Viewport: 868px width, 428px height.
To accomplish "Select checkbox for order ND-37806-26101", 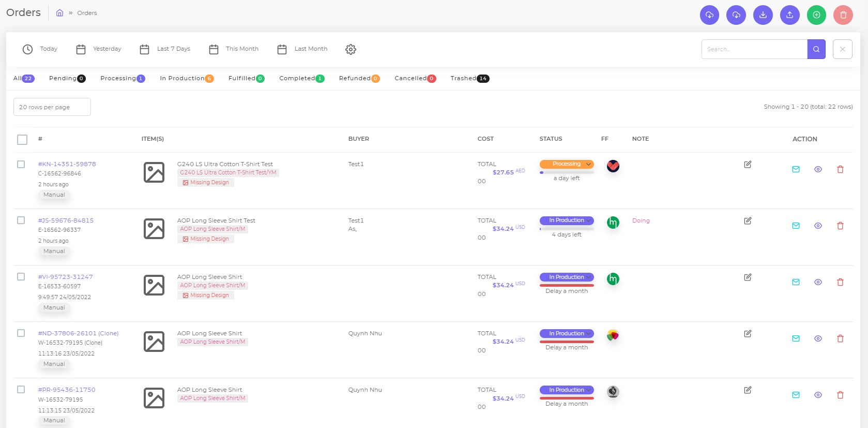I will (x=21, y=333).
